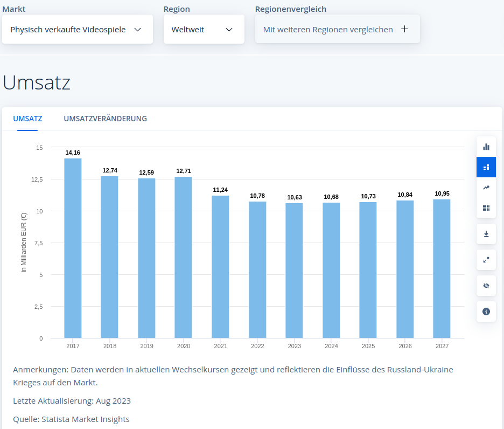Click the 2018 bar in chart

[110, 257]
